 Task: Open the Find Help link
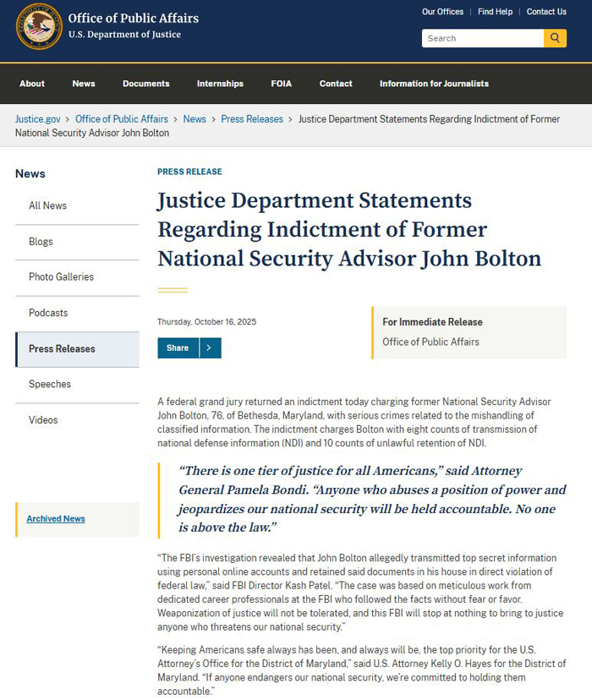(495, 12)
